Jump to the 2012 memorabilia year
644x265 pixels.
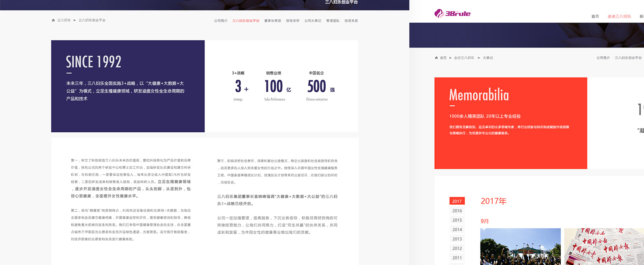click(x=457, y=249)
